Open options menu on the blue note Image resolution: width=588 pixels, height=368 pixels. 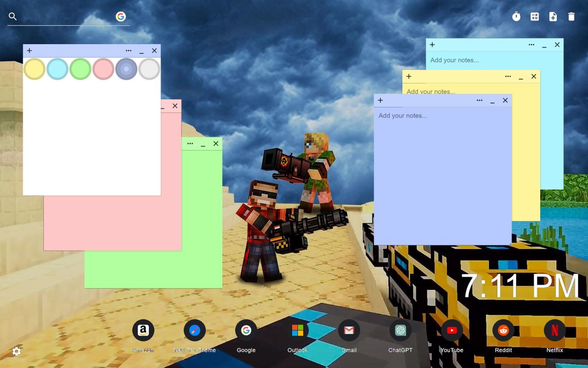point(480,100)
